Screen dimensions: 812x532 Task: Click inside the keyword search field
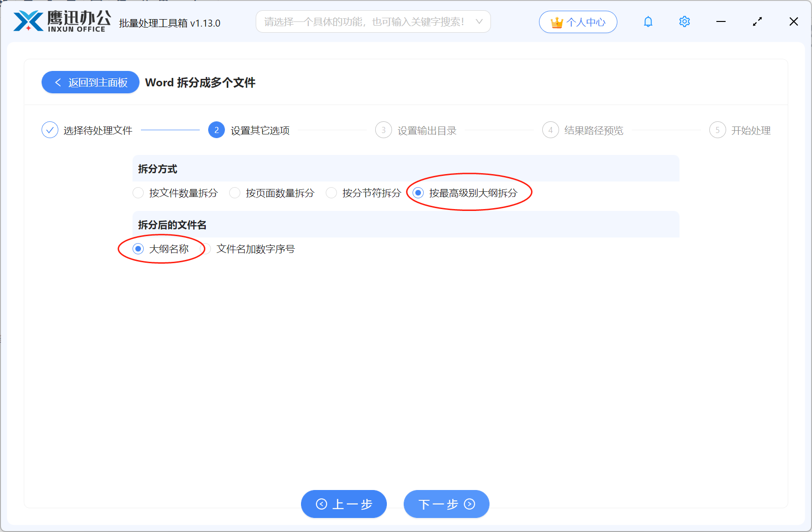pos(364,21)
